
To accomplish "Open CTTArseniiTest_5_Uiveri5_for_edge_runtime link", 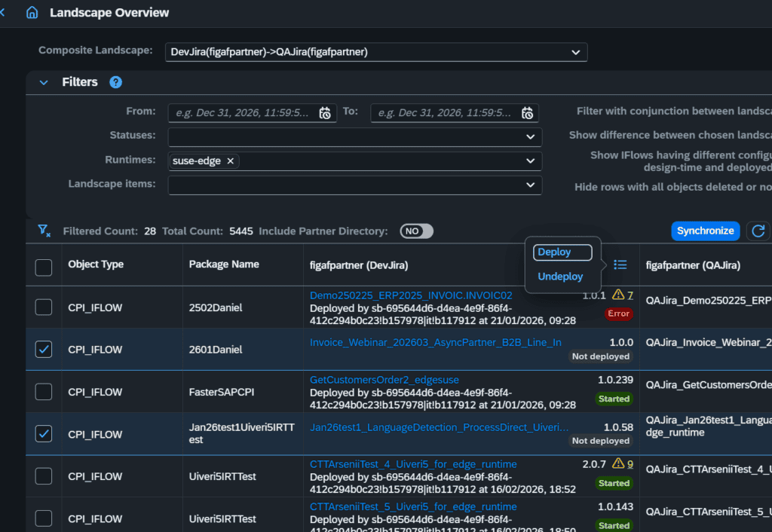I will pos(413,506).
